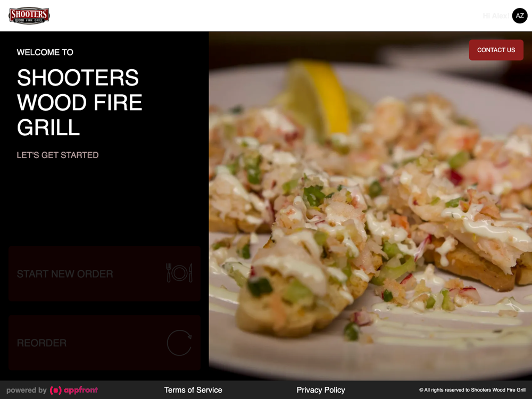Select the Start New Order label
Viewport: 532px width, 399px height.
pyautogui.click(x=65, y=274)
